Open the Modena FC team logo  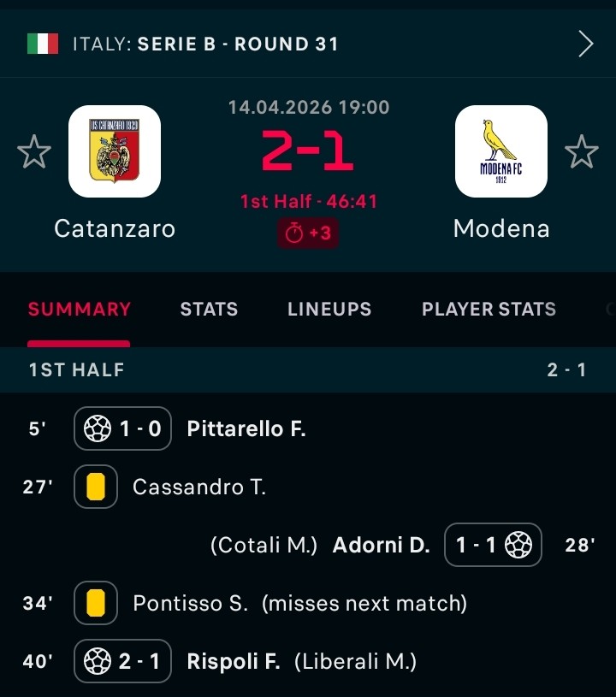(x=501, y=151)
